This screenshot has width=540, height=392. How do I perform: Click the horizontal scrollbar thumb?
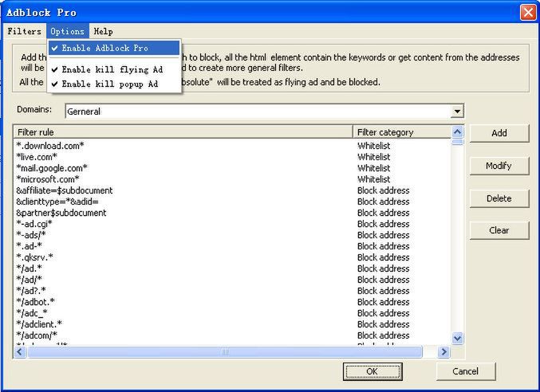225,352
